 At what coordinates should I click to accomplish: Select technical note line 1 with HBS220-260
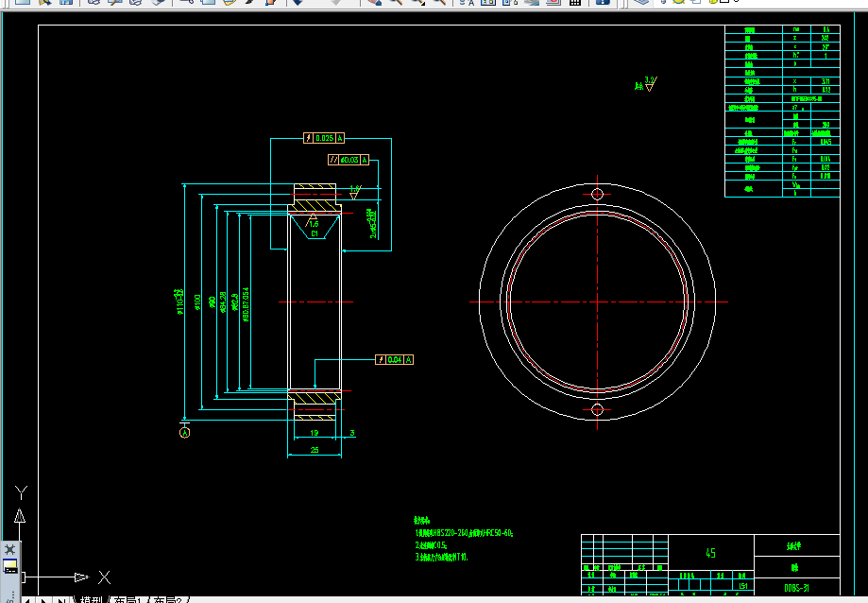click(x=464, y=533)
